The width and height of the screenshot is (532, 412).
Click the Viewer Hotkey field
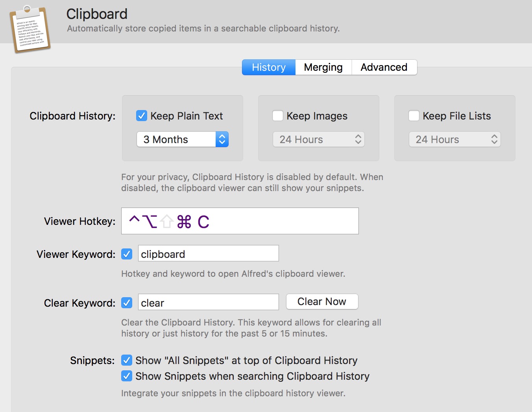(240, 221)
